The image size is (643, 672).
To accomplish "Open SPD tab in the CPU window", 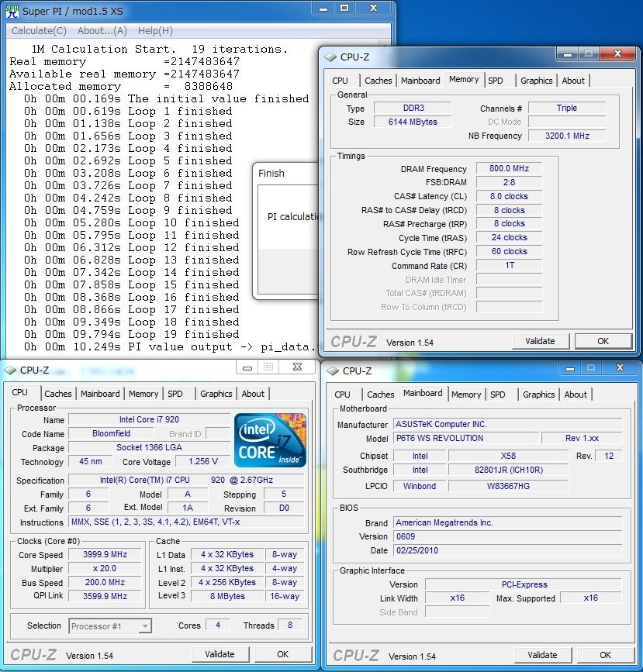I will (175, 394).
